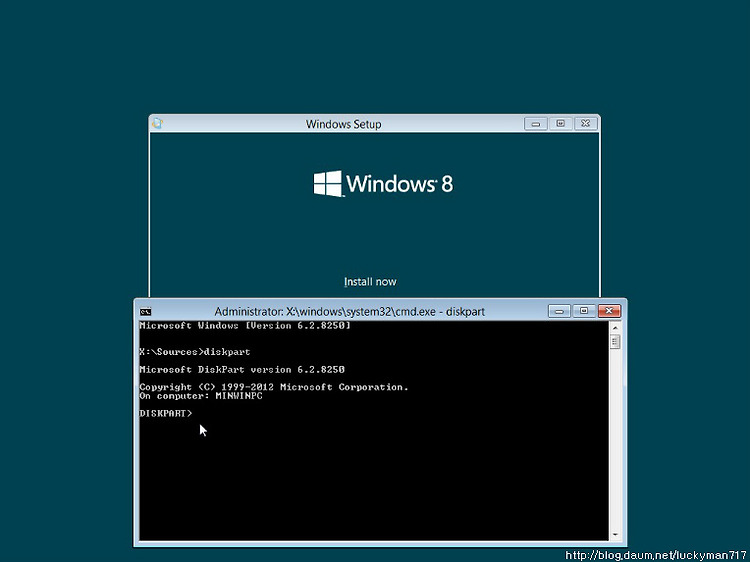The height and width of the screenshot is (562, 750).
Task: Click the Windows 8 logo in Setup
Action: point(383,184)
